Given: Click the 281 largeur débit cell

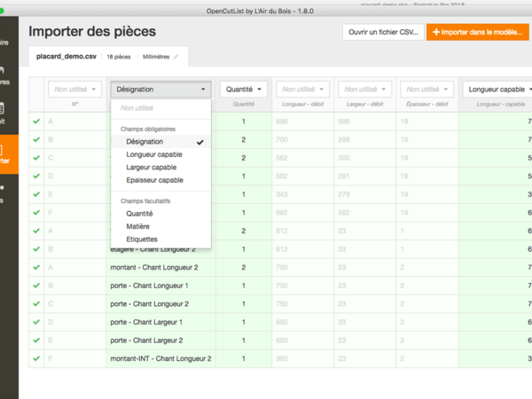Looking at the screenshot, I should tap(364, 176).
